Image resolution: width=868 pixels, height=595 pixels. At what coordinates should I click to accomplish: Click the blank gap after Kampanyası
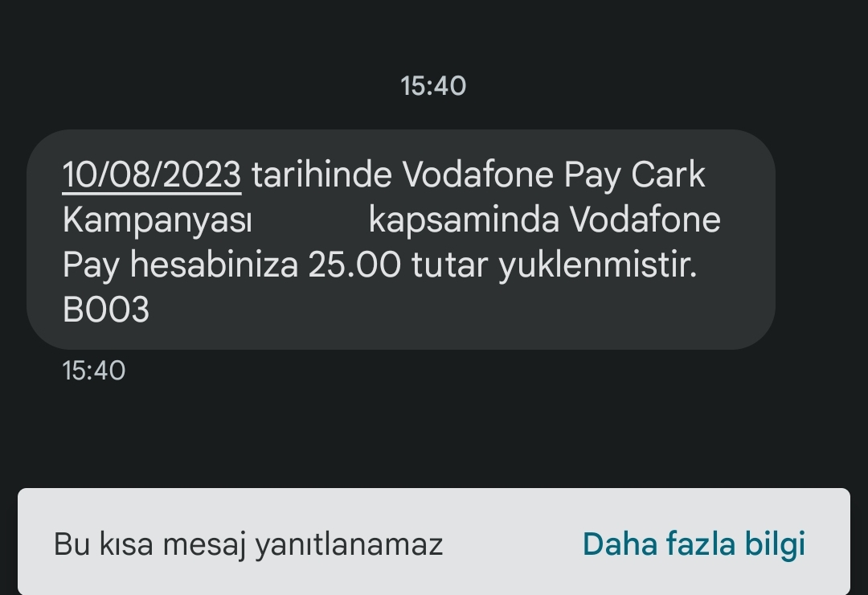click(310, 220)
